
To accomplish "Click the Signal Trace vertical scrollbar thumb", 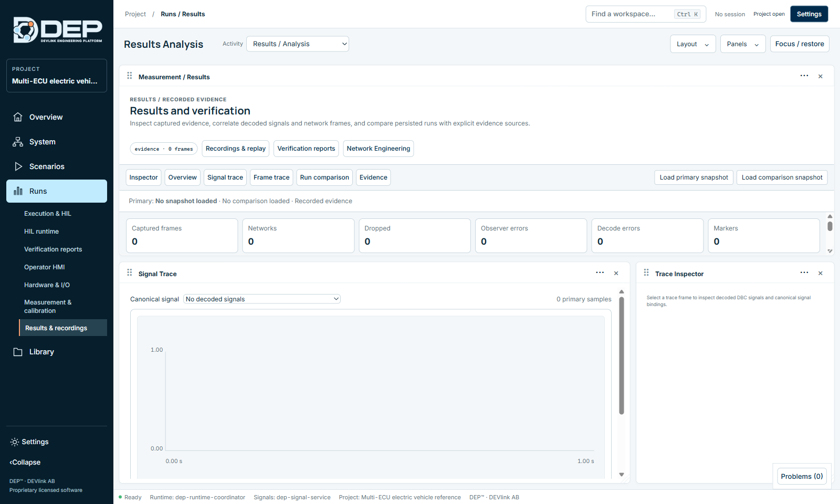I will (622, 356).
